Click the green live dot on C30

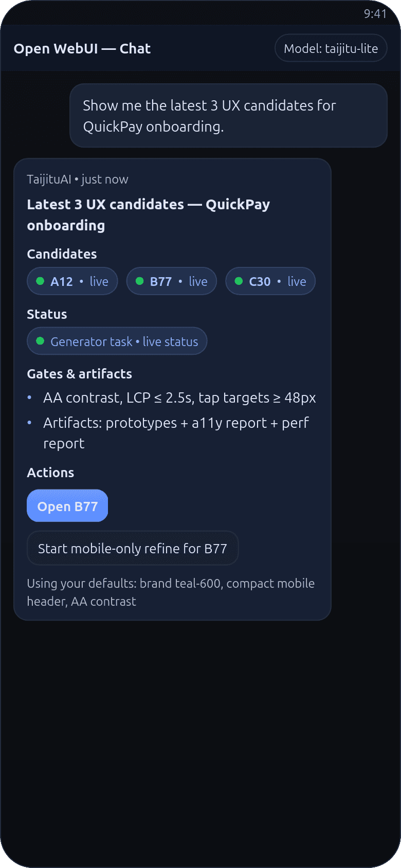239,281
